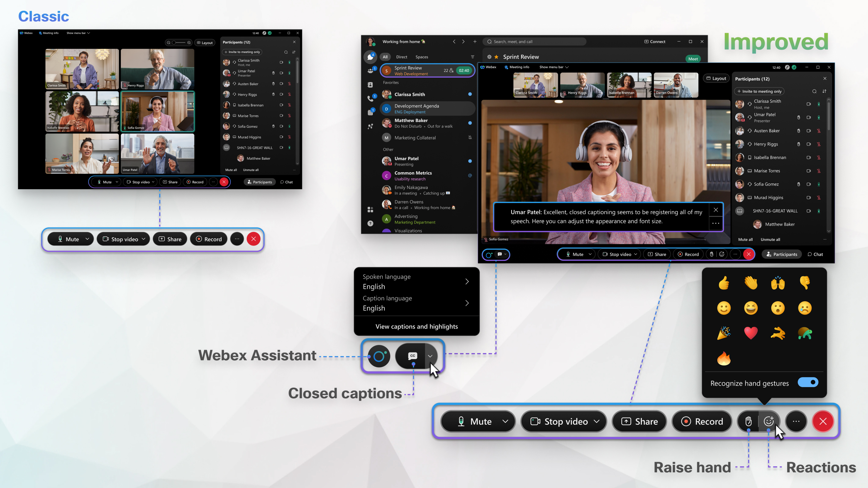Image resolution: width=868 pixels, height=488 pixels.
Task: Expand the Mute button dropdown arrow
Action: click(x=505, y=421)
